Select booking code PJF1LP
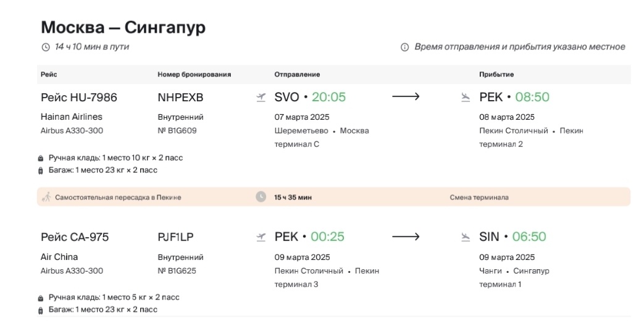This screenshot has height=334, width=644. [x=176, y=237]
